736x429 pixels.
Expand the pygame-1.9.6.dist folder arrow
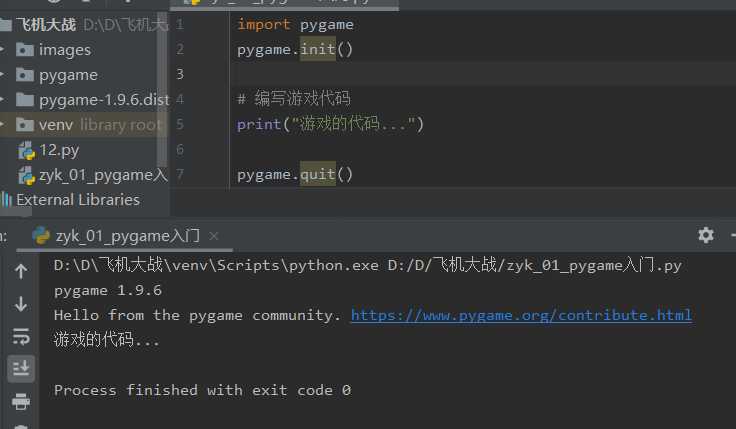point(2,100)
